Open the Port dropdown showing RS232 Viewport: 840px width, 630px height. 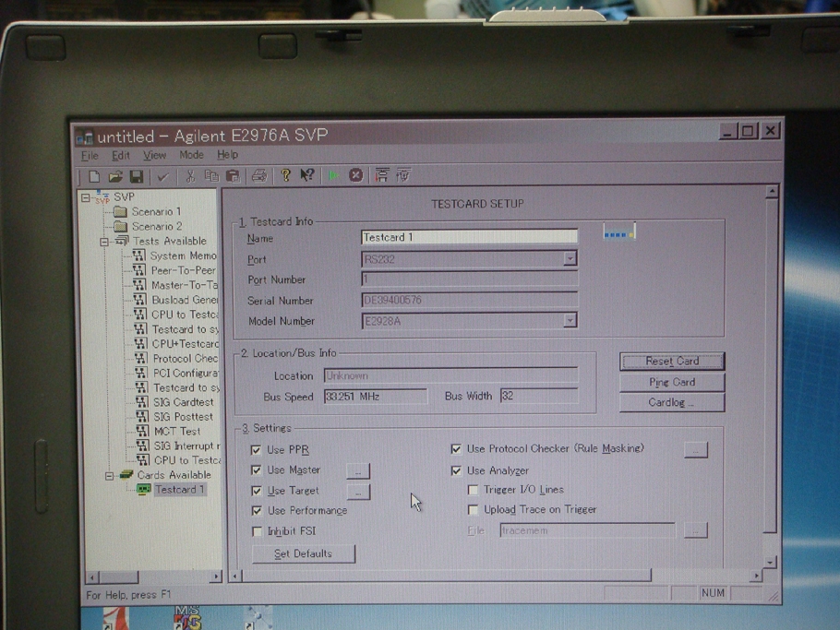click(570, 259)
